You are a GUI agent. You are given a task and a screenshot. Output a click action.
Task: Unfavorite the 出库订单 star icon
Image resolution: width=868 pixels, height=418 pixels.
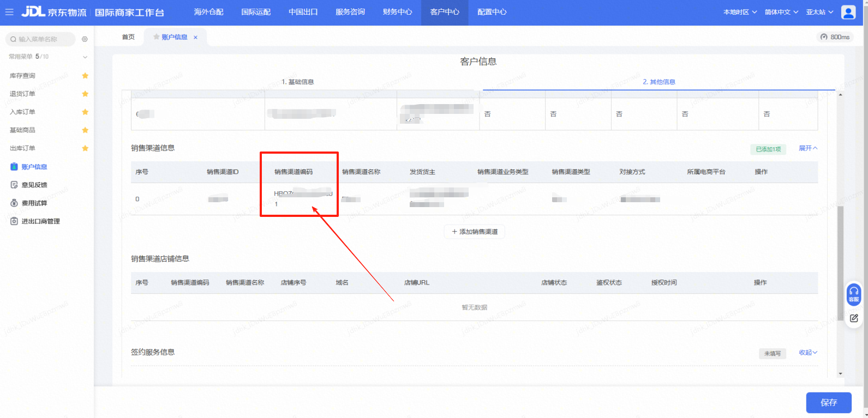[x=85, y=148]
